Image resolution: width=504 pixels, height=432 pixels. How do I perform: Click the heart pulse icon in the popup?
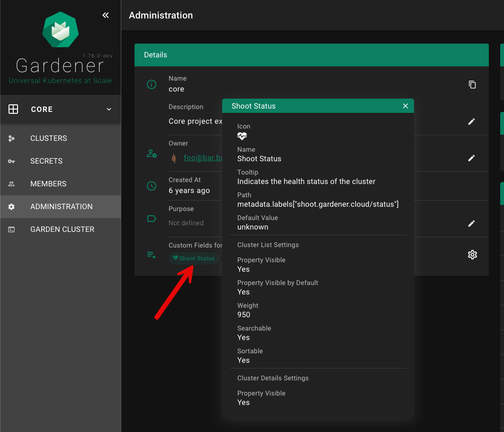[242, 136]
